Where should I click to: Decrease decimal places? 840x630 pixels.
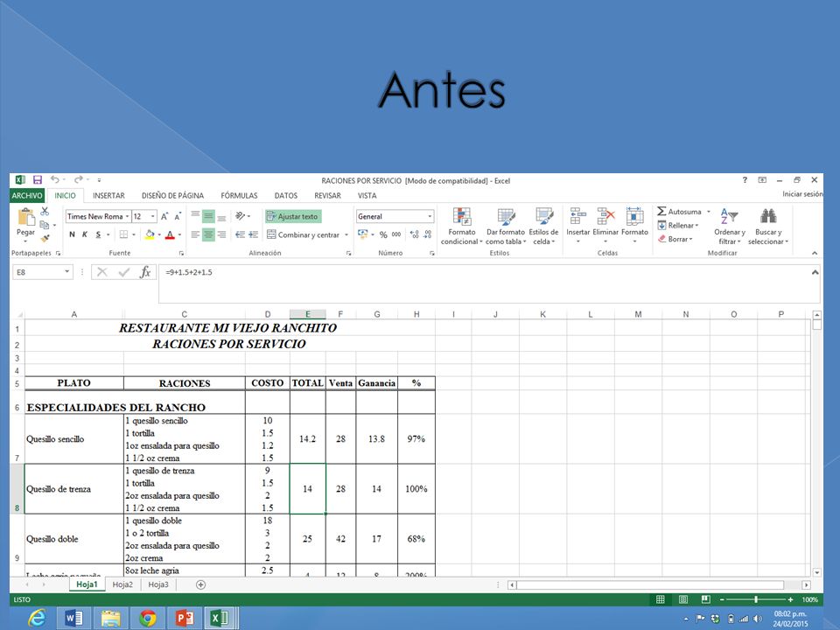[x=428, y=234]
